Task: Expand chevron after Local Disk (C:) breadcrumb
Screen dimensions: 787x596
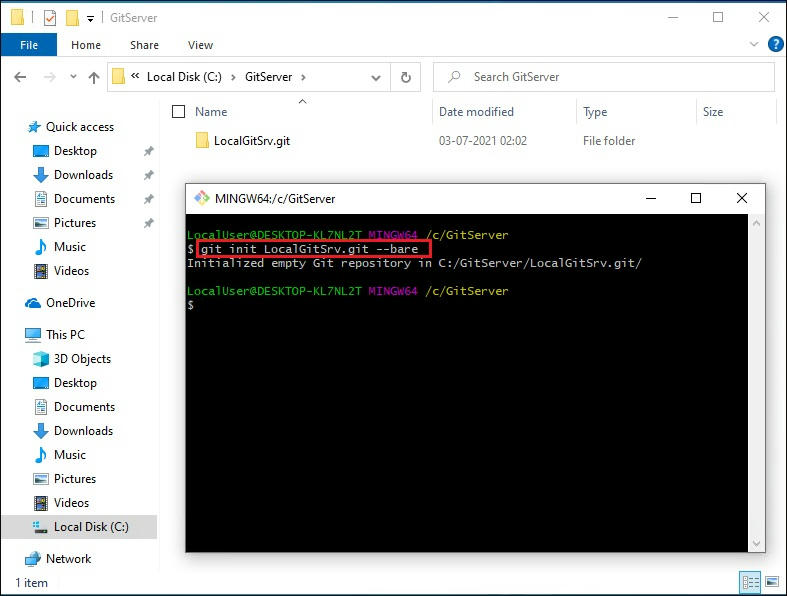Action: tap(233, 77)
